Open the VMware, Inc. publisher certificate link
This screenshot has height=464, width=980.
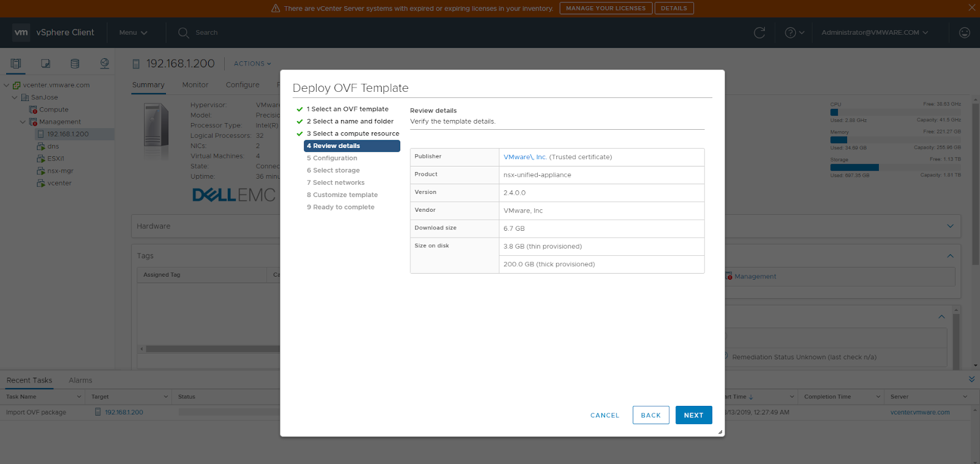click(x=525, y=157)
